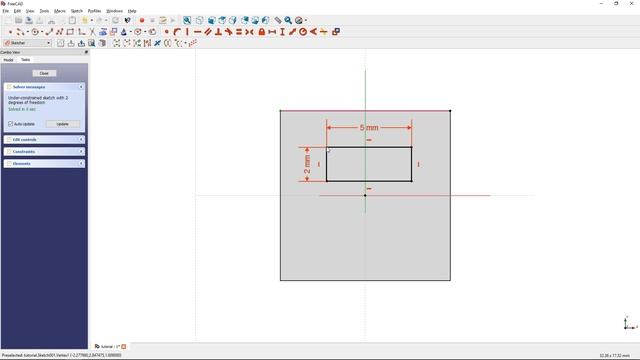Apply the Vertical distance constraint
Viewport: 640px width, 360px height.
282,32
